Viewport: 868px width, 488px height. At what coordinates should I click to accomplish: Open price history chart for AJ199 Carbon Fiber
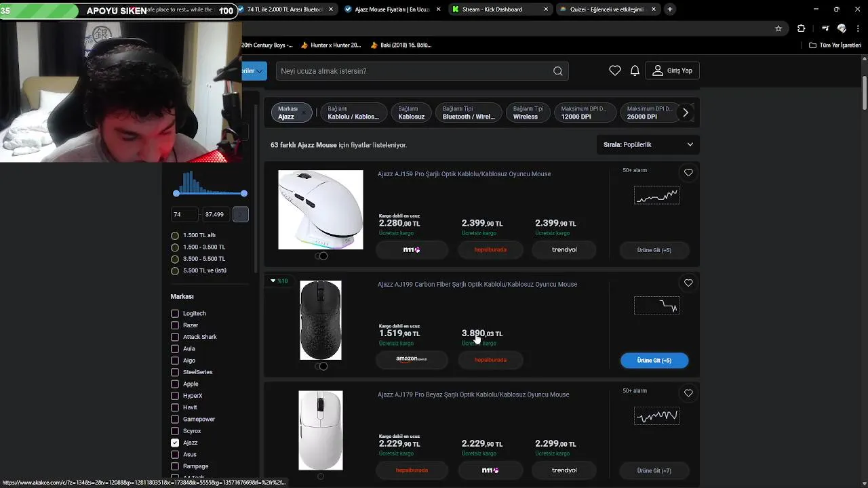coord(656,306)
